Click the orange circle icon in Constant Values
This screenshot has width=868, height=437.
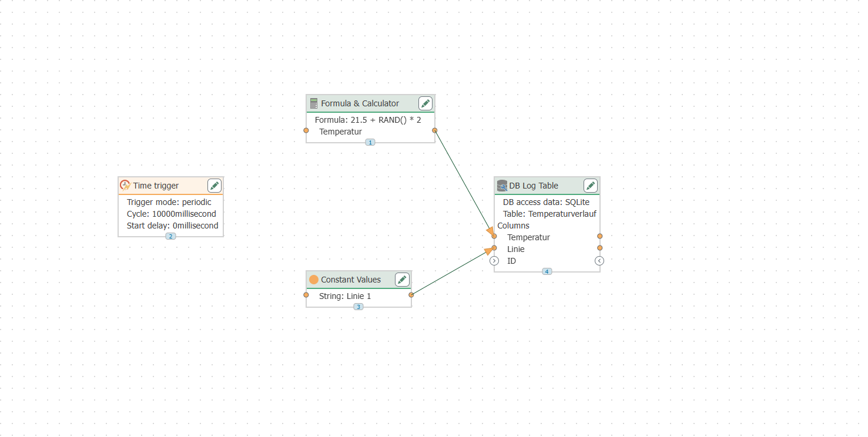pos(314,280)
